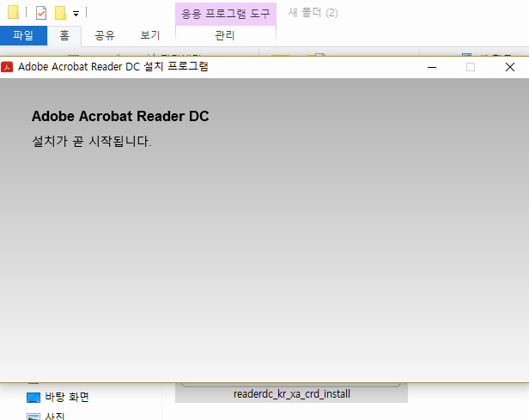Switch to the 홈 ribbon tab
Image resolution: width=529 pixels, height=420 pixels.
pos(64,35)
